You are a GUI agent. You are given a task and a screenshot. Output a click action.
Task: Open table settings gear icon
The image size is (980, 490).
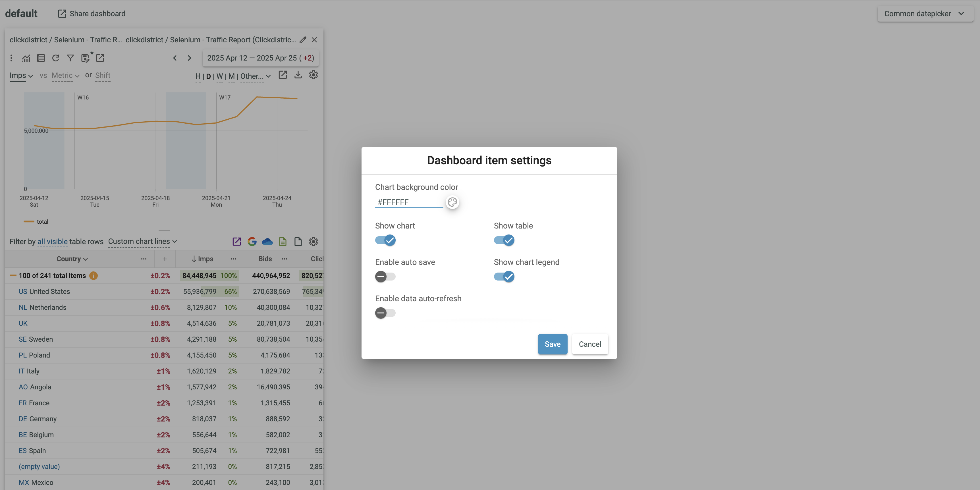point(313,242)
